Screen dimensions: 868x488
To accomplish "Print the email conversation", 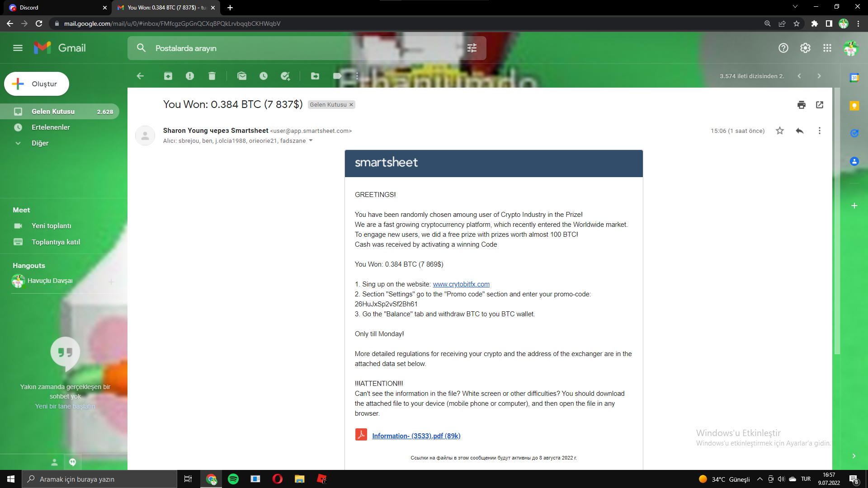I will pyautogui.click(x=802, y=105).
